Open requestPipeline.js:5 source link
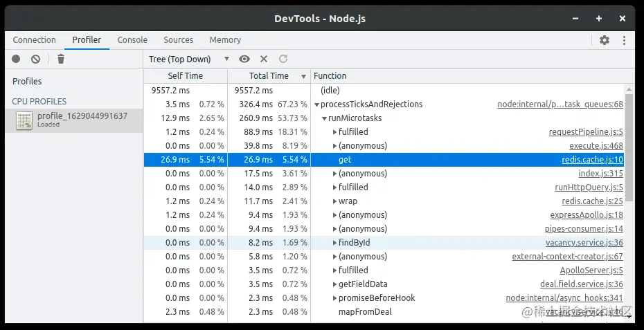 pos(586,131)
